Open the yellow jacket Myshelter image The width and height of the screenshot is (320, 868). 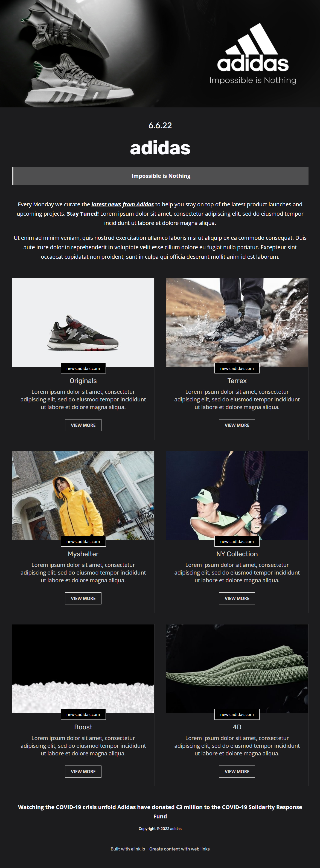coord(83,495)
